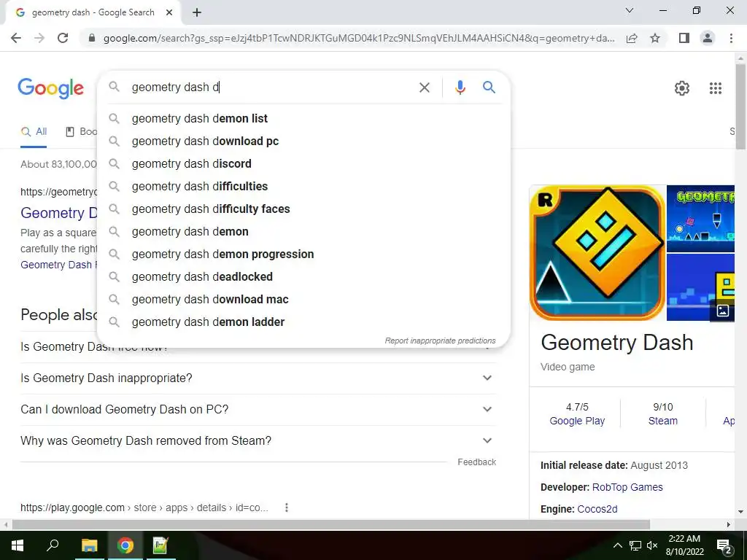The height and width of the screenshot is (560, 747).
Task: Expand Can I download Geometry Dash on PC
Action: tap(258, 410)
